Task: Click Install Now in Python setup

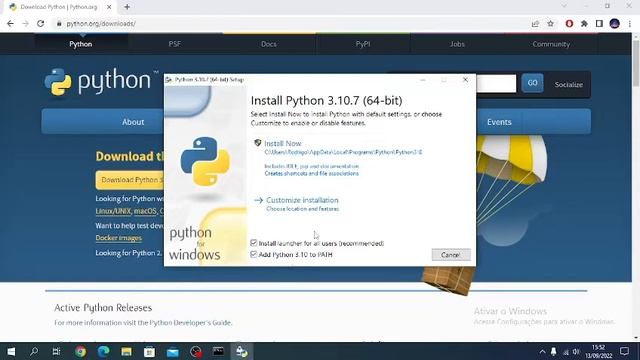Action: coord(282,143)
